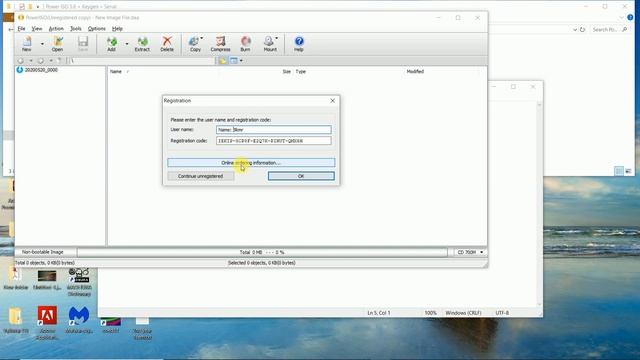Open the Help menu
The width and height of the screenshot is (640, 360).
(x=117, y=29)
